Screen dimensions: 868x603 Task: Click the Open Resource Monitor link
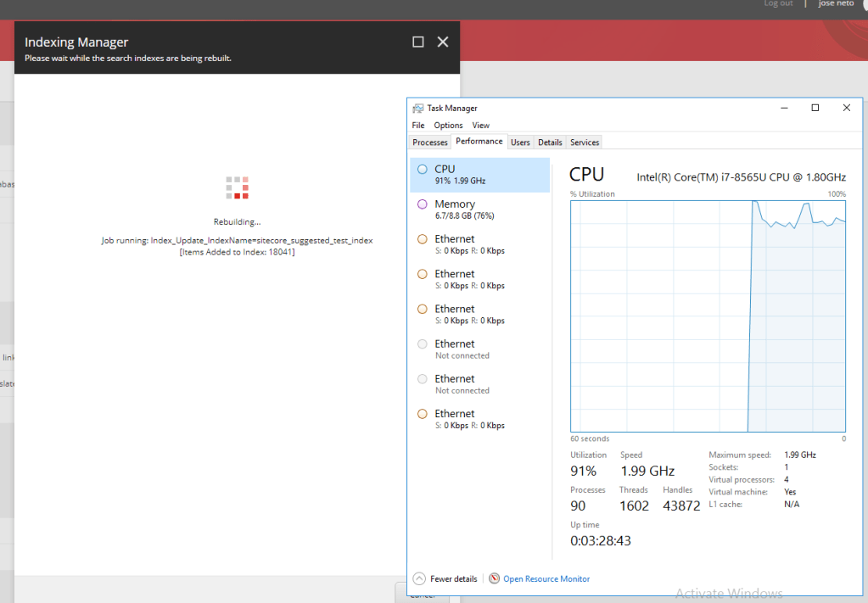tap(546, 578)
